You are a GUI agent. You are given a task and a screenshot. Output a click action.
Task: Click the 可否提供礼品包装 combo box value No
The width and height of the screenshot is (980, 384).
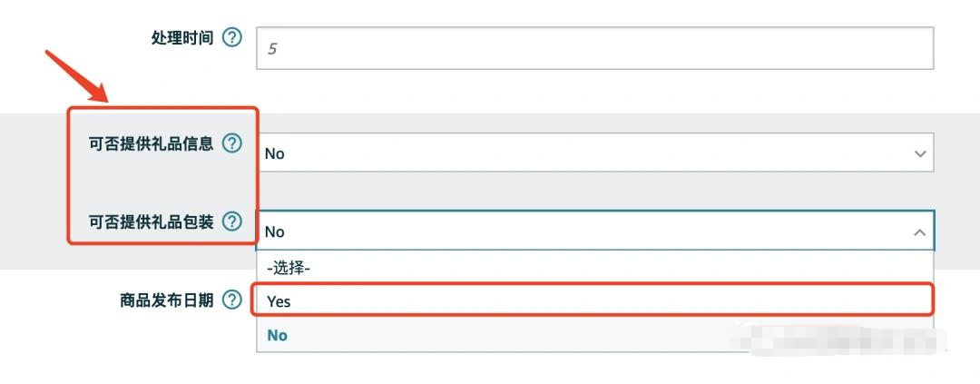click(594, 231)
